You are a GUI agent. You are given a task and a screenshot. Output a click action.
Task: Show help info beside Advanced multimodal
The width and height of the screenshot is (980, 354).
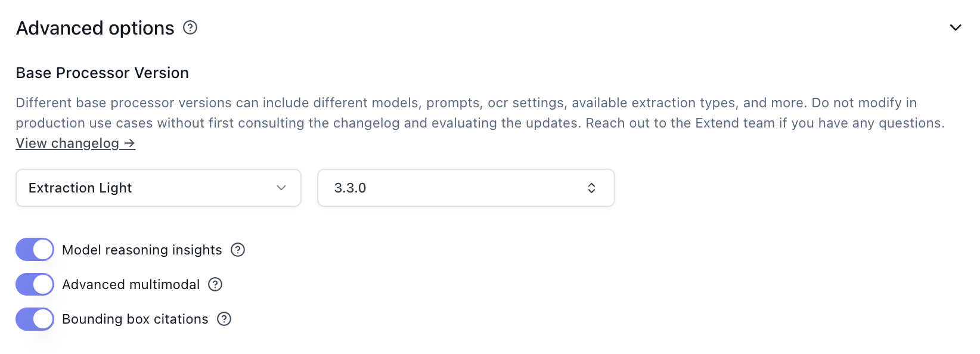click(x=215, y=284)
